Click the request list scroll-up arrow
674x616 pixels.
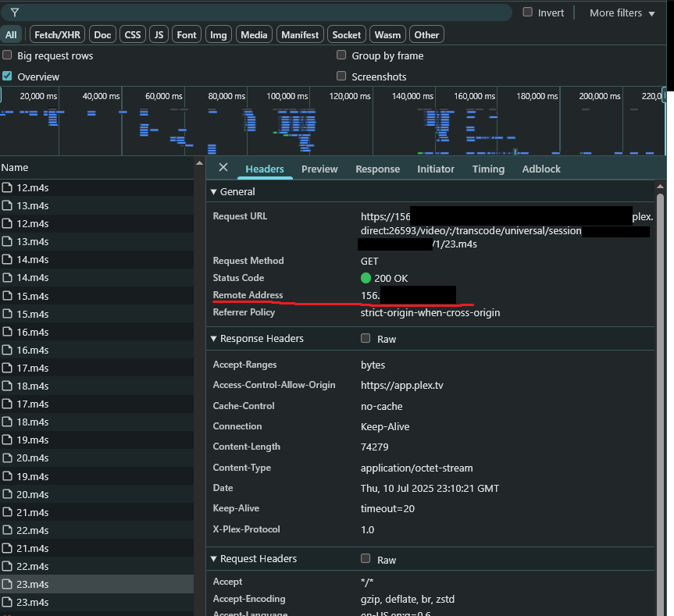[199, 163]
